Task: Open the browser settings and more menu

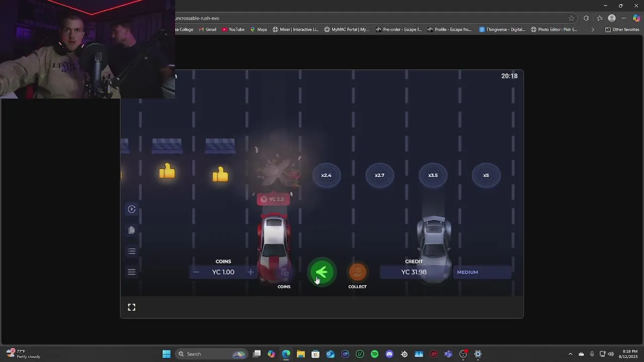Action: tap(624, 18)
